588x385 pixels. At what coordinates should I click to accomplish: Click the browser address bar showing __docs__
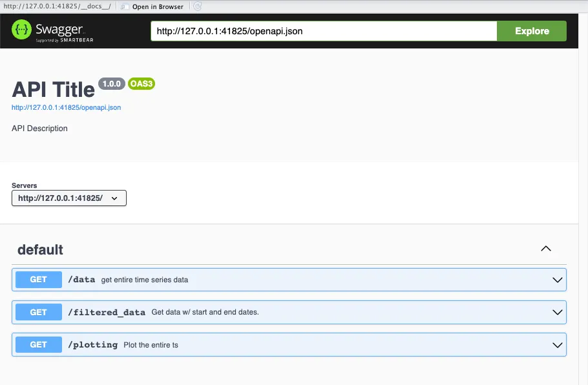pyautogui.click(x=58, y=6)
